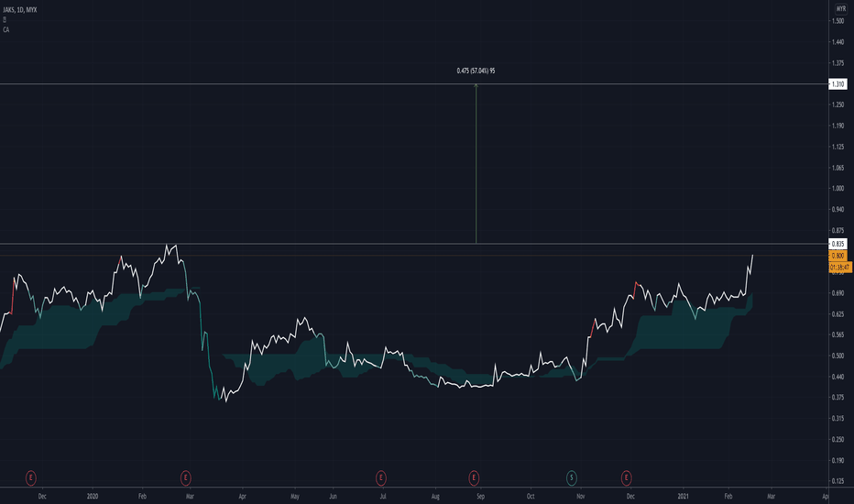
Task: Click the 2020 label on time axis
Action: coord(93,497)
